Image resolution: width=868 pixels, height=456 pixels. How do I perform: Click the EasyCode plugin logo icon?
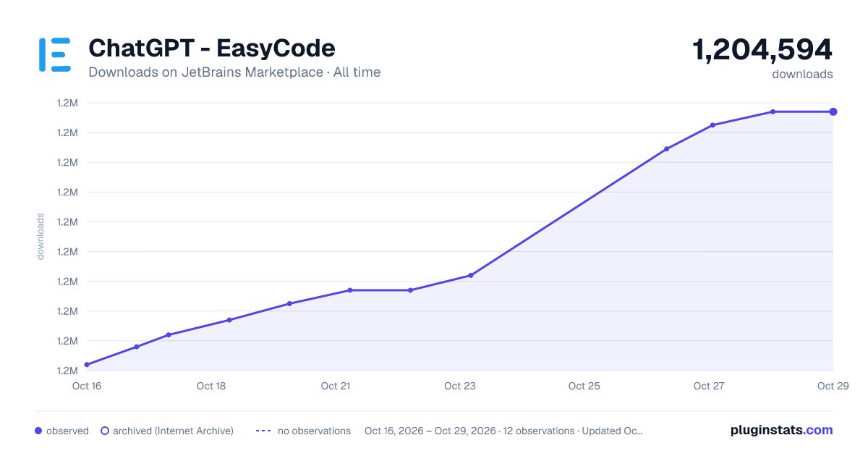[x=54, y=55]
